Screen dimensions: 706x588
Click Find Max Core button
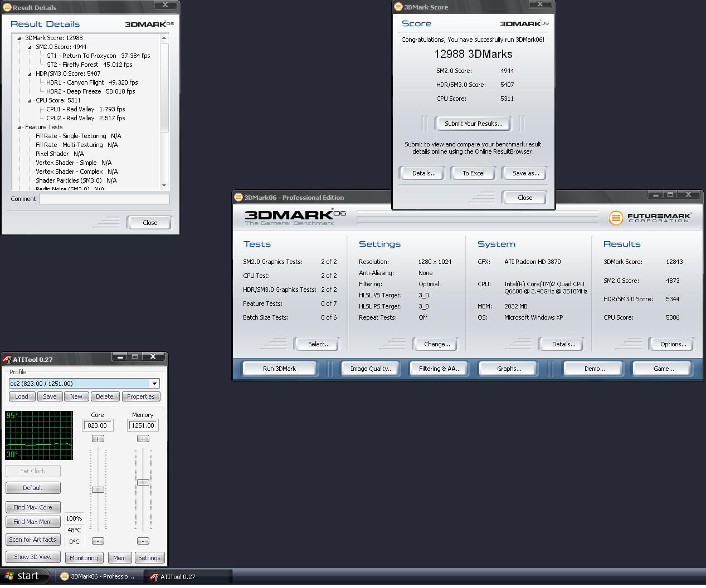coord(33,507)
